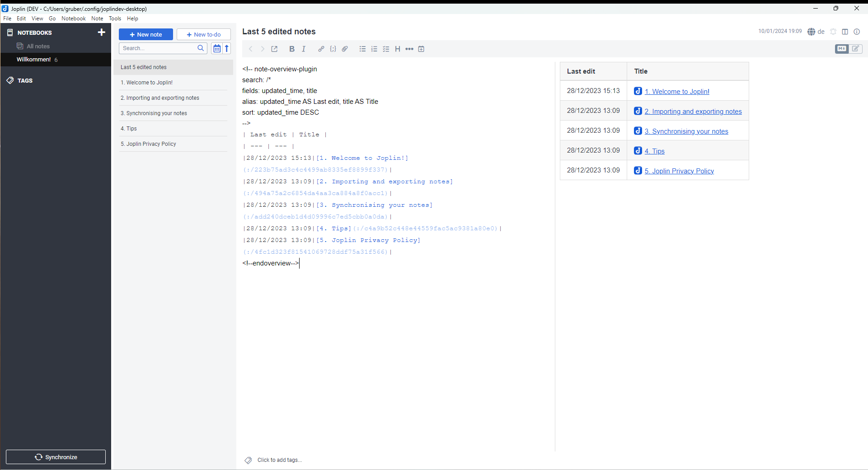Insert horizontal rule icon
The width and height of the screenshot is (868, 470).
click(409, 49)
